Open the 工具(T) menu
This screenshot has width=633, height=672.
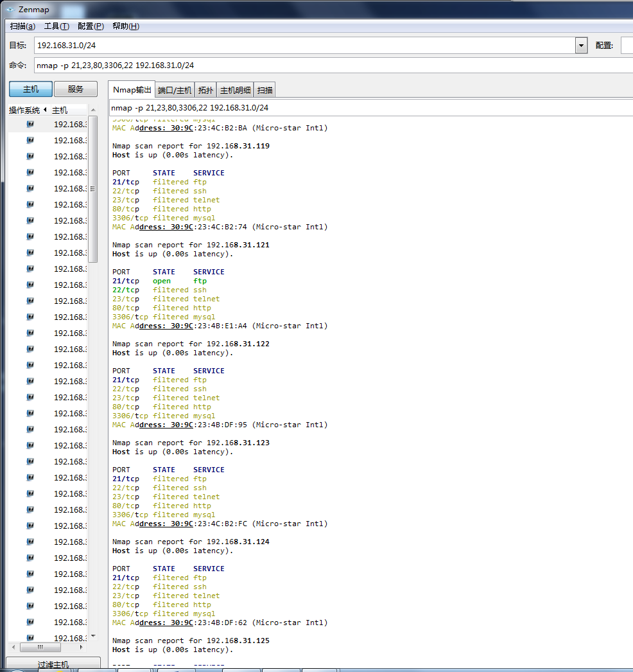[x=56, y=26]
